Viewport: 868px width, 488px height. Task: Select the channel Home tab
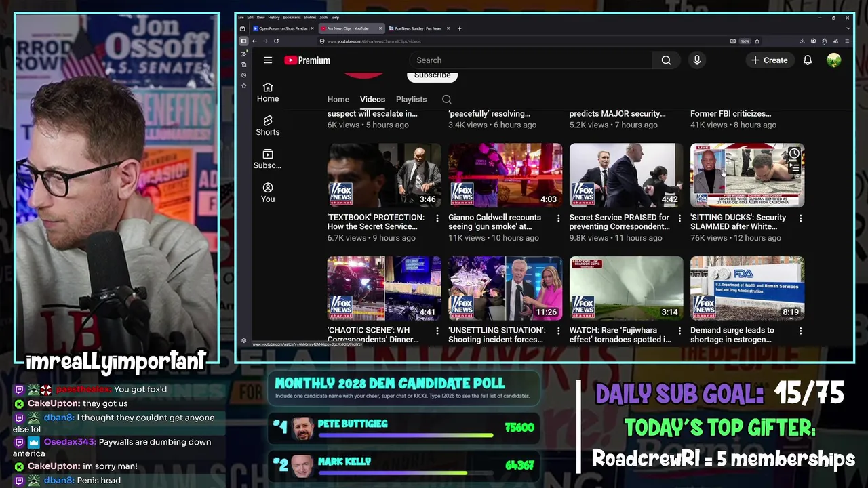pyautogui.click(x=338, y=99)
